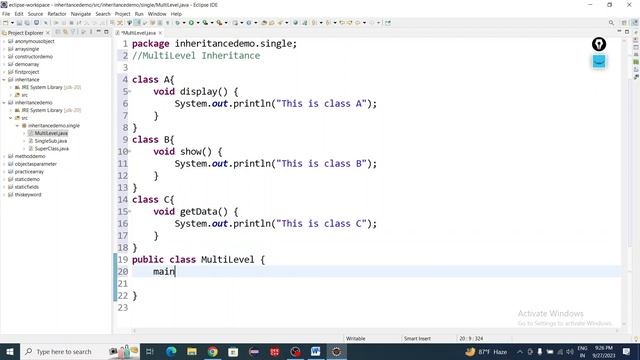Maximize the Project Explorer view

[107, 32]
